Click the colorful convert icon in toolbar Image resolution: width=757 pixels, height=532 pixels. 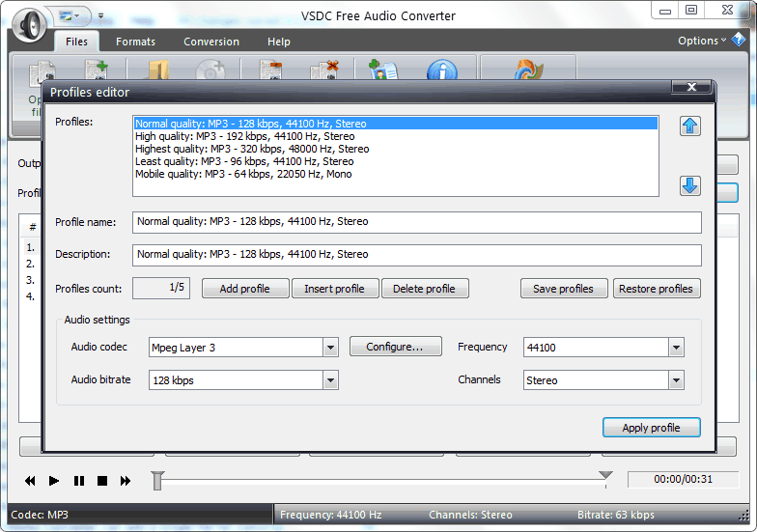pos(529,70)
